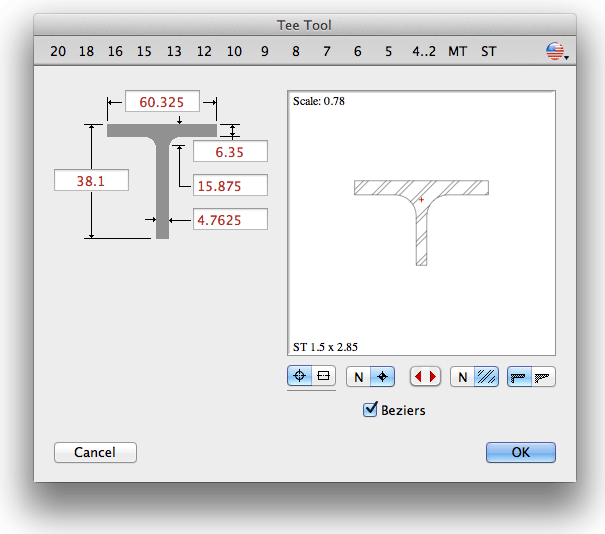Viewport: 605px width, 534px height.
Task: Edit the flange thickness field 6.35
Action: pos(230,151)
